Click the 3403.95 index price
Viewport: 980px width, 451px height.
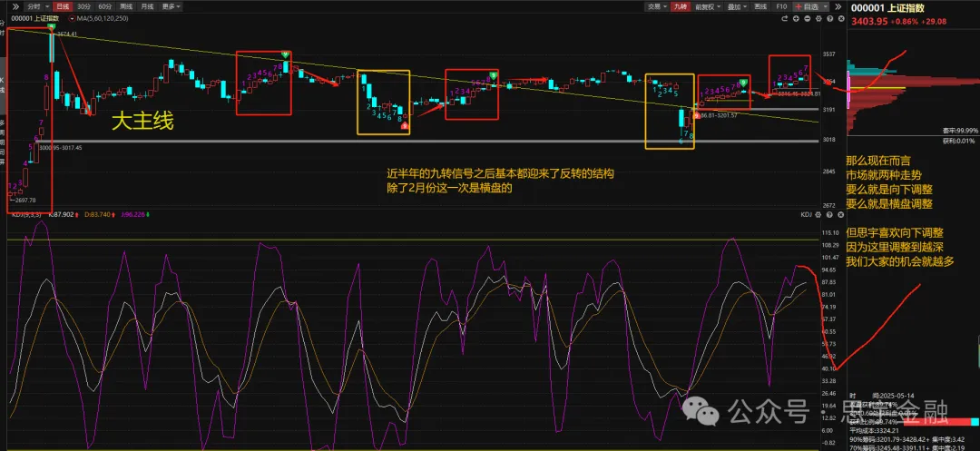click(870, 21)
